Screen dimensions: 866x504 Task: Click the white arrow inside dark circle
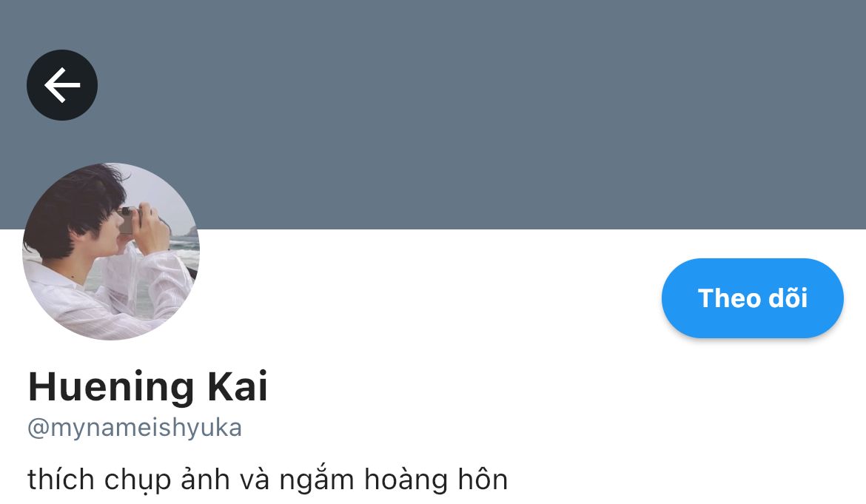(62, 85)
